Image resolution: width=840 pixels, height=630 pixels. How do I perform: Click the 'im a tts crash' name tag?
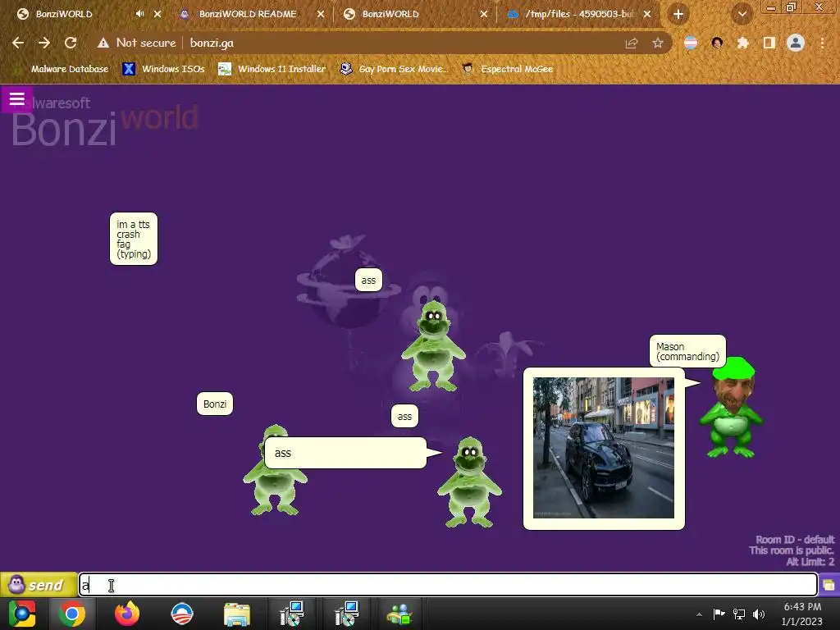click(x=134, y=239)
